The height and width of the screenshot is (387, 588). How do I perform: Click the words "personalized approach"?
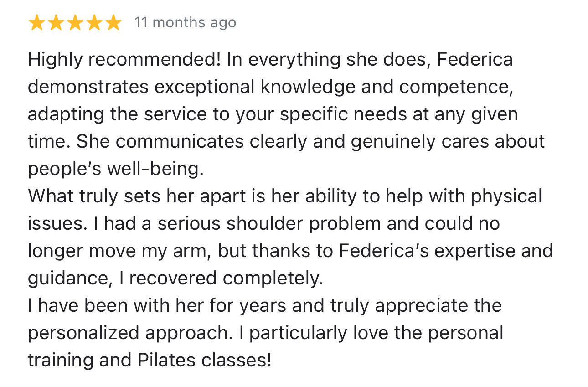[128, 333]
